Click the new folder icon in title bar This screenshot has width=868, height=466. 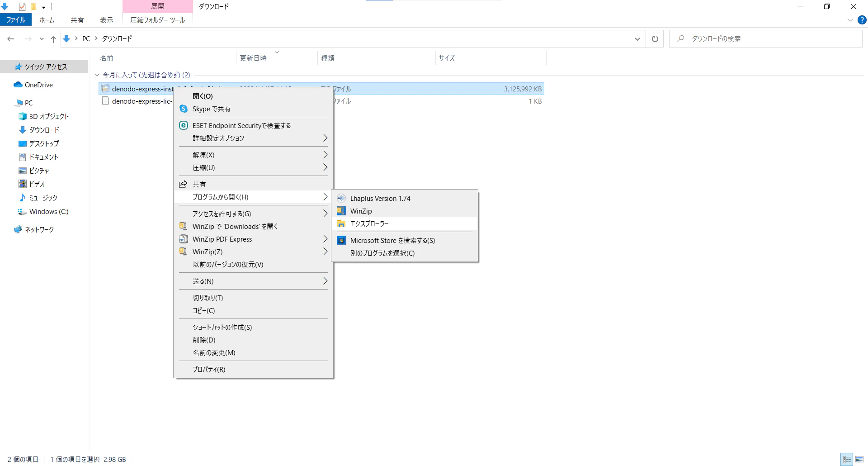pyautogui.click(x=33, y=6)
